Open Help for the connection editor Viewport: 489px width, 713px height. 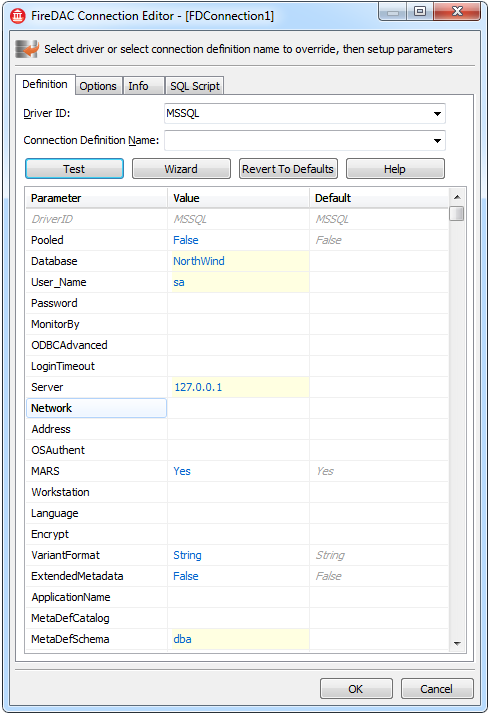point(395,169)
